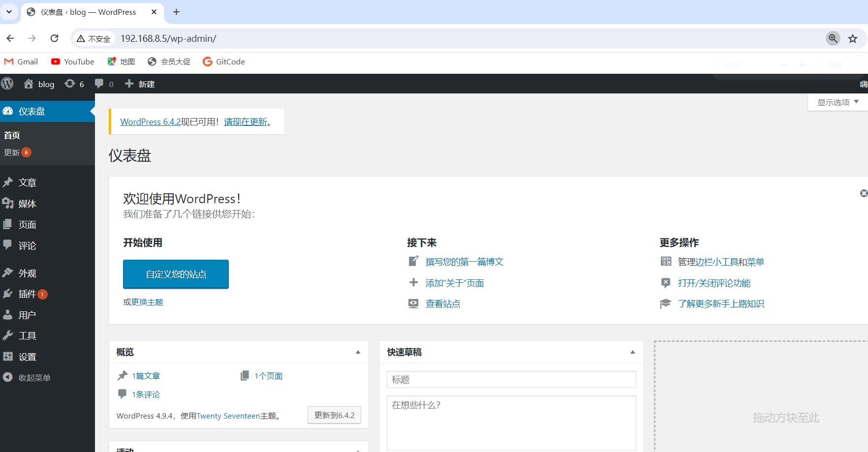Open browser zoom magnifier icon
This screenshot has height=452, width=868.
pos(833,38)
